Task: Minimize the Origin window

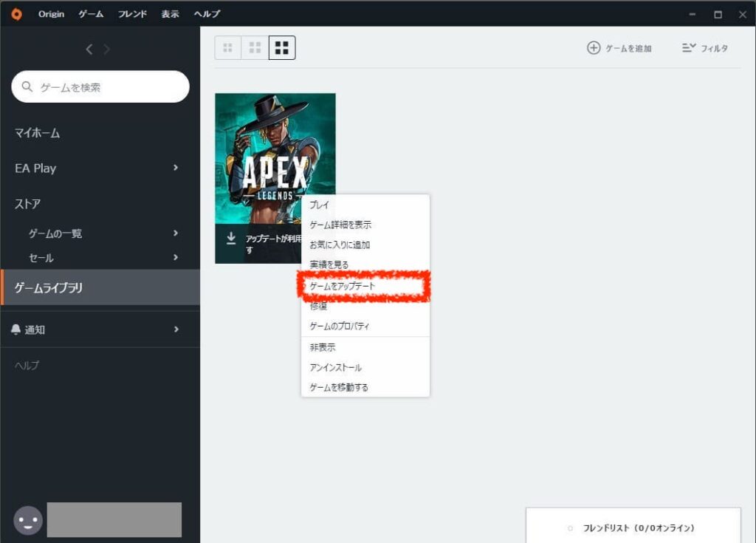Action: pyautogui.click(x=692, y=14)
